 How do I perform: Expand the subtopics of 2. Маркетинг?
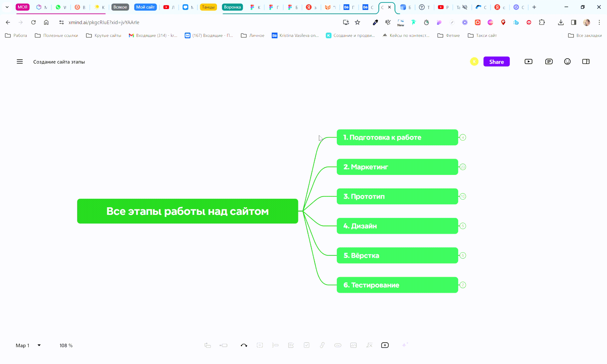tap(463, 167)
